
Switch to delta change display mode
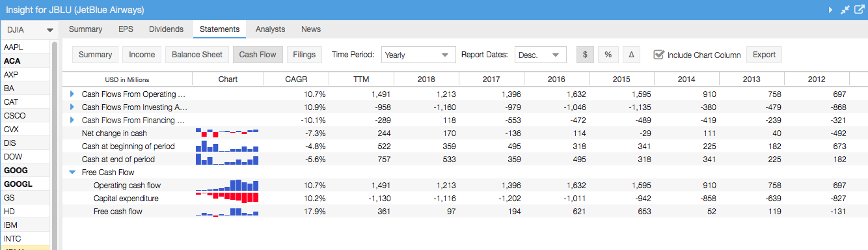click(631, 55)
